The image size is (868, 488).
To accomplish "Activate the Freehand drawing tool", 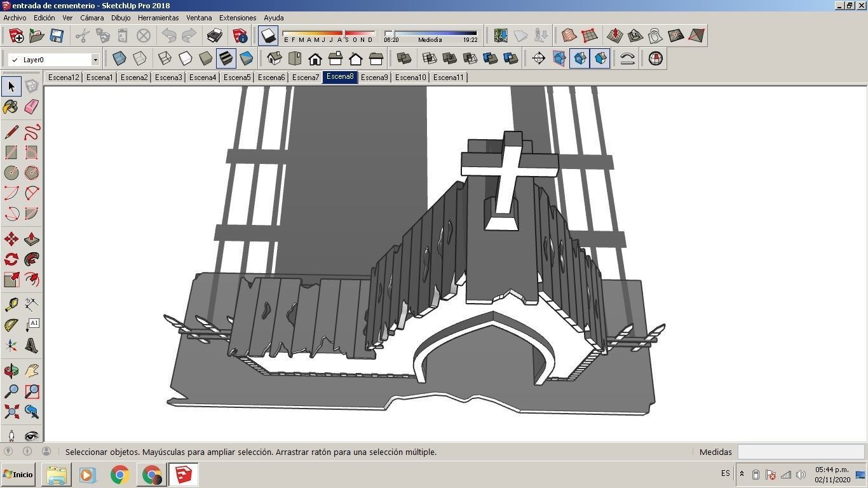I will coord(32,132).
